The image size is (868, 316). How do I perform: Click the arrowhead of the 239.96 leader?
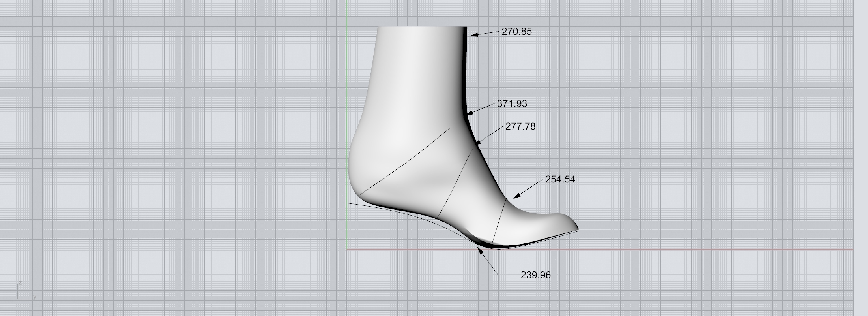point(481,250)
